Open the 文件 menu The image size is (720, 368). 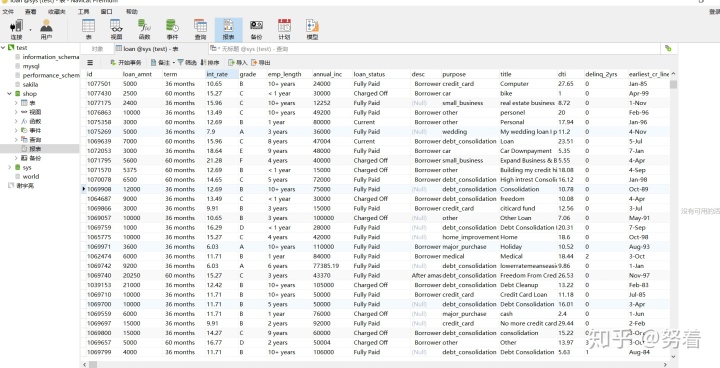tap(8, 11)
